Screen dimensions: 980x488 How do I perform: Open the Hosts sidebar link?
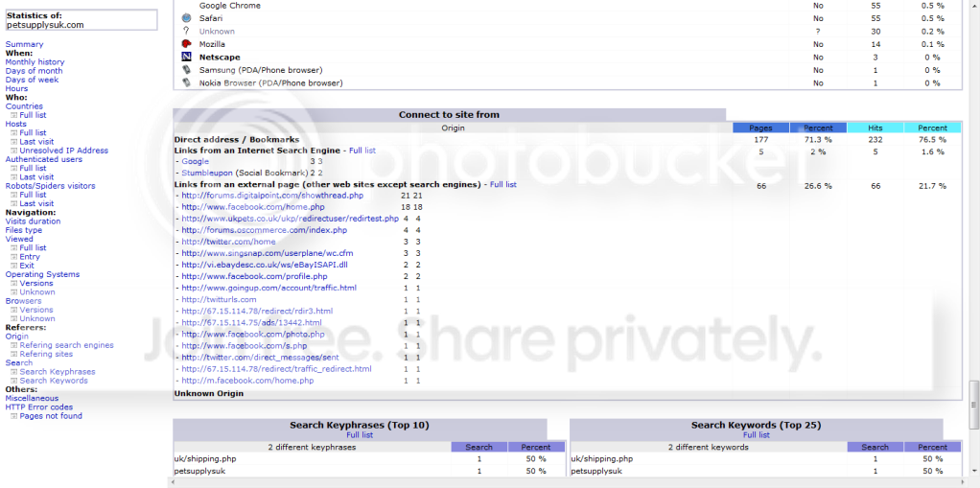click(16, 124)
